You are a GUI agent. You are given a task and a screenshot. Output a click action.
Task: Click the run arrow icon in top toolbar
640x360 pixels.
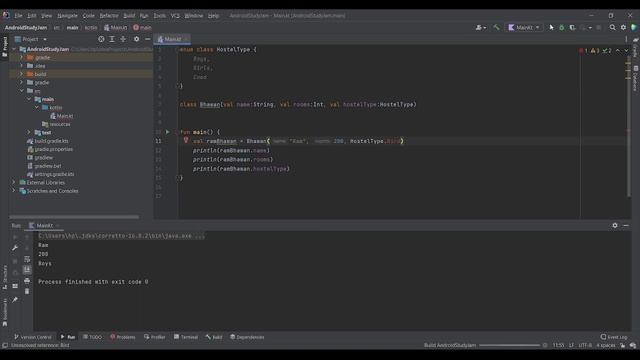pyautogui.click(x=551, y=27)
